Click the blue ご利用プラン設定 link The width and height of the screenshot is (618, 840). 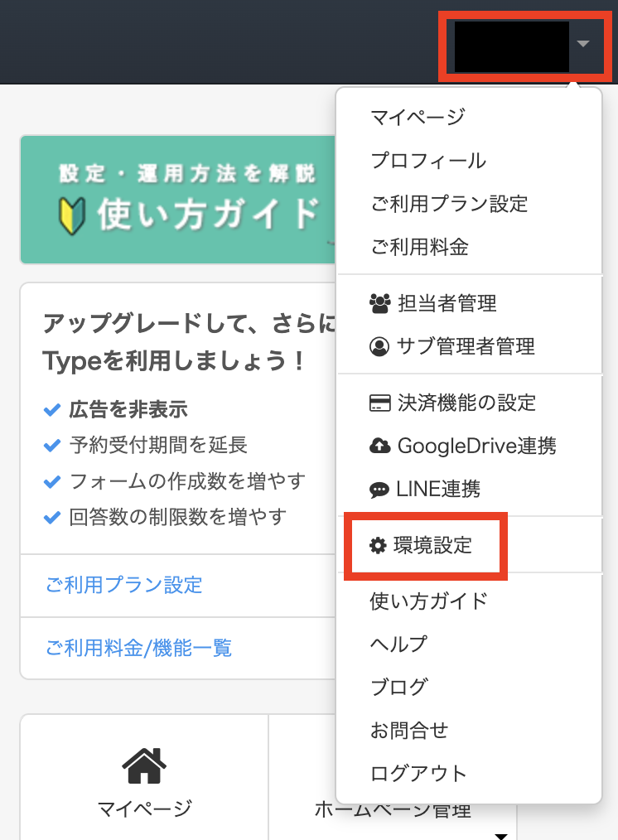pyautogui.click(x=123, y=585)
